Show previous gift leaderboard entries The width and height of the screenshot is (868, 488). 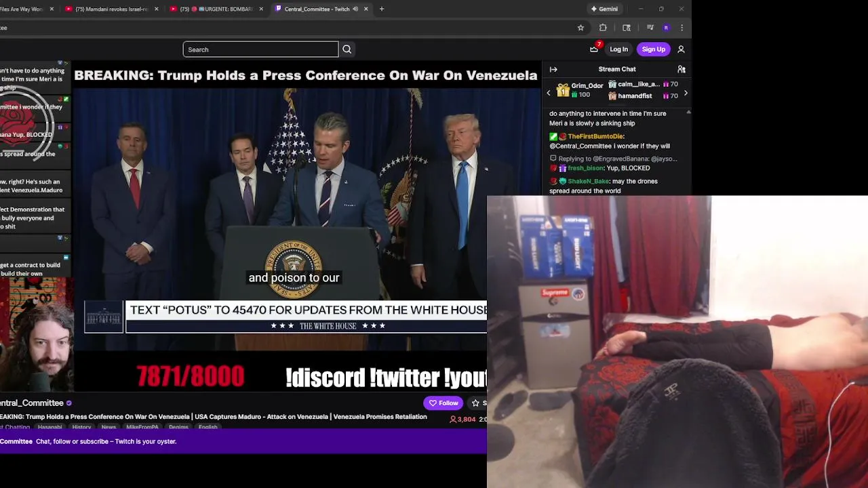coord(549,93)
